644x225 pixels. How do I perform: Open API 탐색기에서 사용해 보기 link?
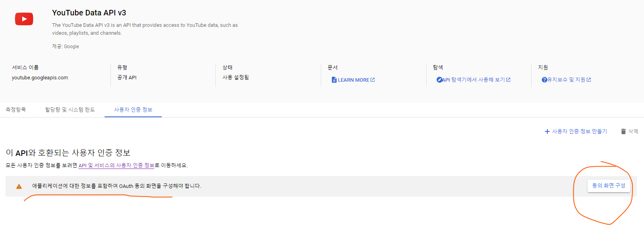point(474,80)
